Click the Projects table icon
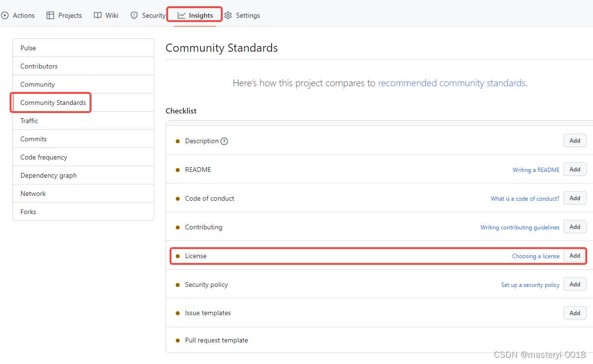 [x=50, y=15]
